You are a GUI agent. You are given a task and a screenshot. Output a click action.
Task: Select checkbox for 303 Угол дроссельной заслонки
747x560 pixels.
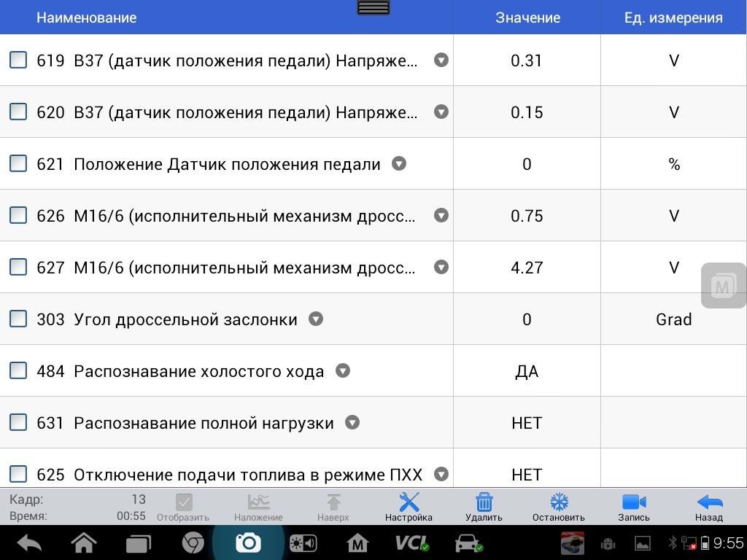click(x=18, y=319)
